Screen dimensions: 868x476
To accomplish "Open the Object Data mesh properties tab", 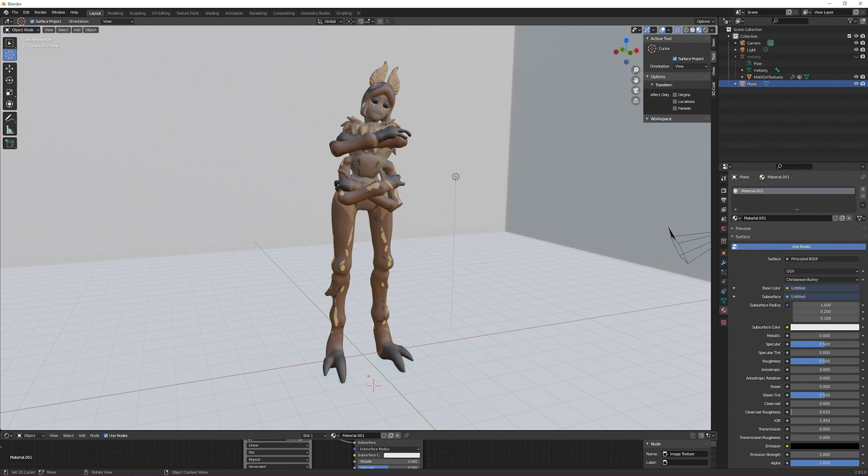I will [x=723, y=300].
